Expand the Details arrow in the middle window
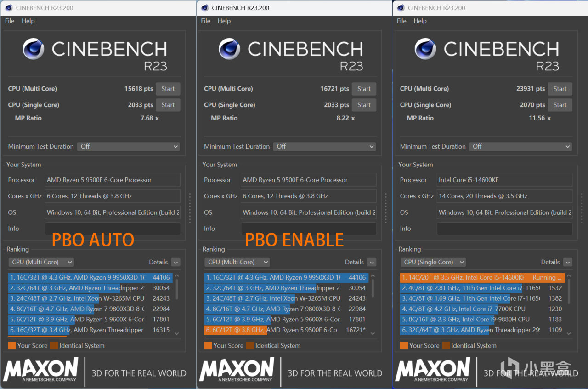The width and height of the screenshot is (588, 389). coord(372,262)
